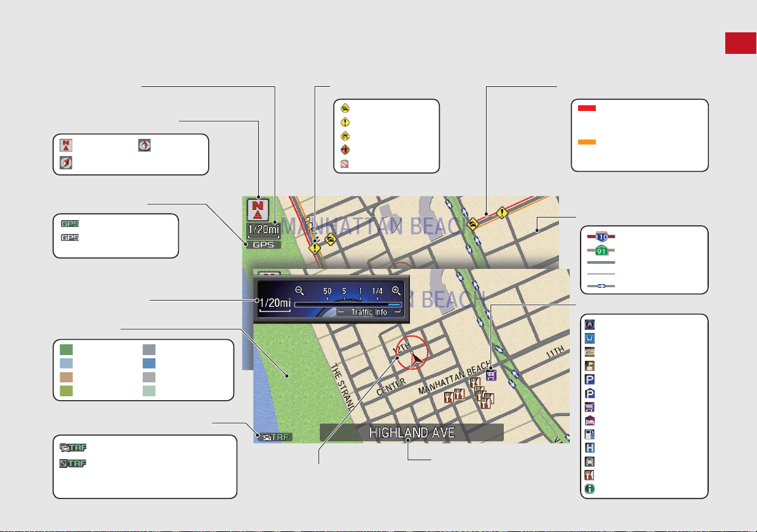Click the orange traffic color swatch in legend
Viewport: 757px width, 532px height.
click(x=586, y=142)
